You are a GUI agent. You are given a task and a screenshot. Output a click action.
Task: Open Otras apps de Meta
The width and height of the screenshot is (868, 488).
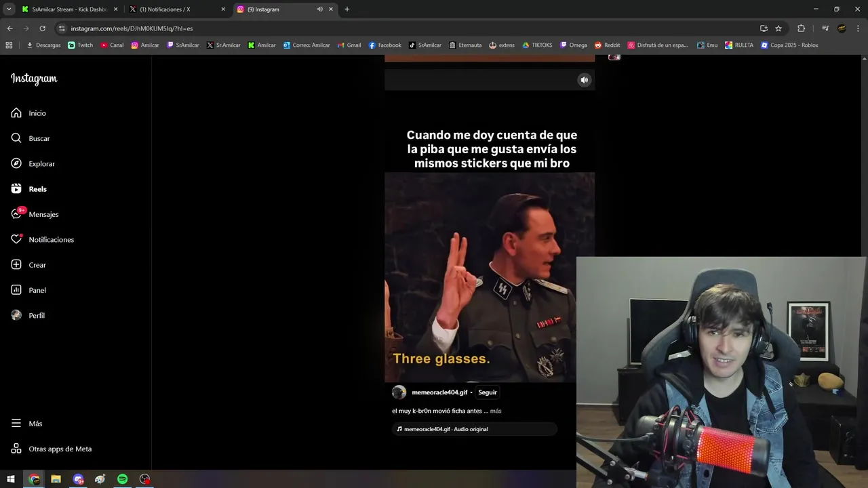(52, 449)
